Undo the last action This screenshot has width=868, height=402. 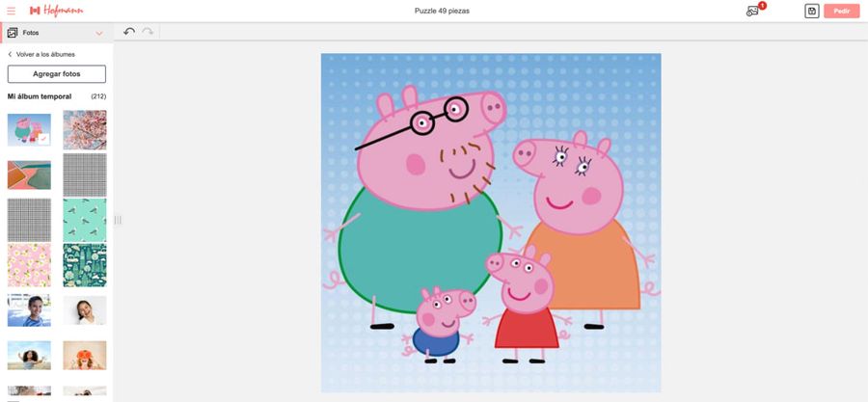[x=129, y=32]
